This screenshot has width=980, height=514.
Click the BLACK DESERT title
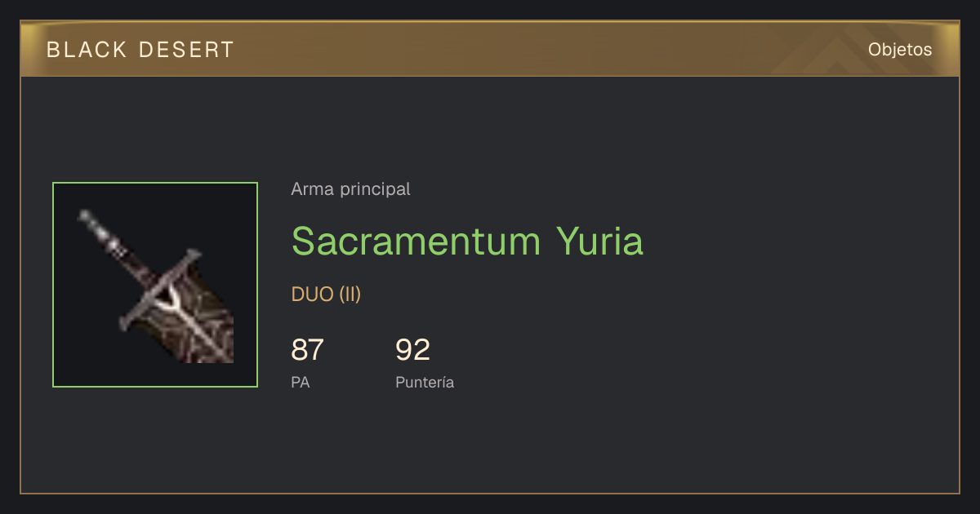click(140, 50)
